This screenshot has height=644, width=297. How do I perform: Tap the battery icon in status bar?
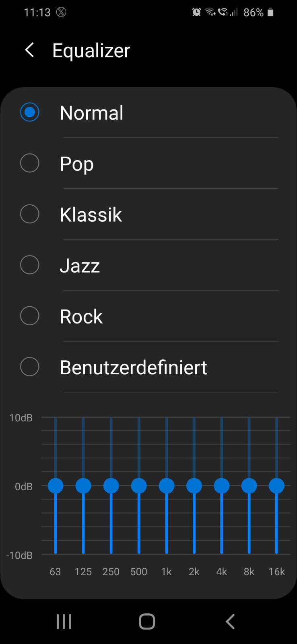(x=271, y=12)
